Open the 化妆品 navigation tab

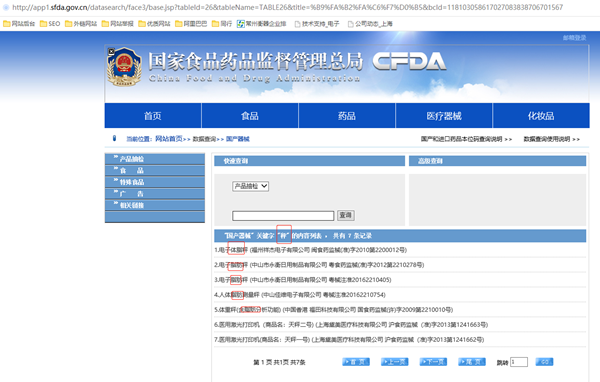coord(541,116)
